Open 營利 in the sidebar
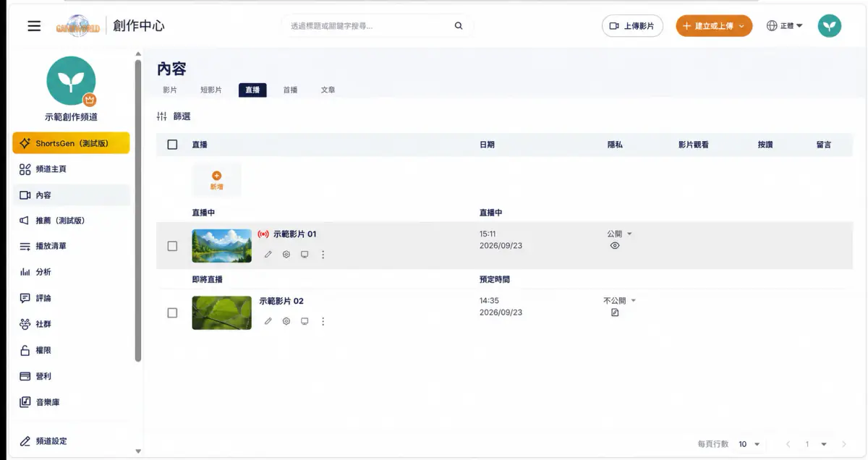This screenshot has height=460, width=868. point(71,376)
